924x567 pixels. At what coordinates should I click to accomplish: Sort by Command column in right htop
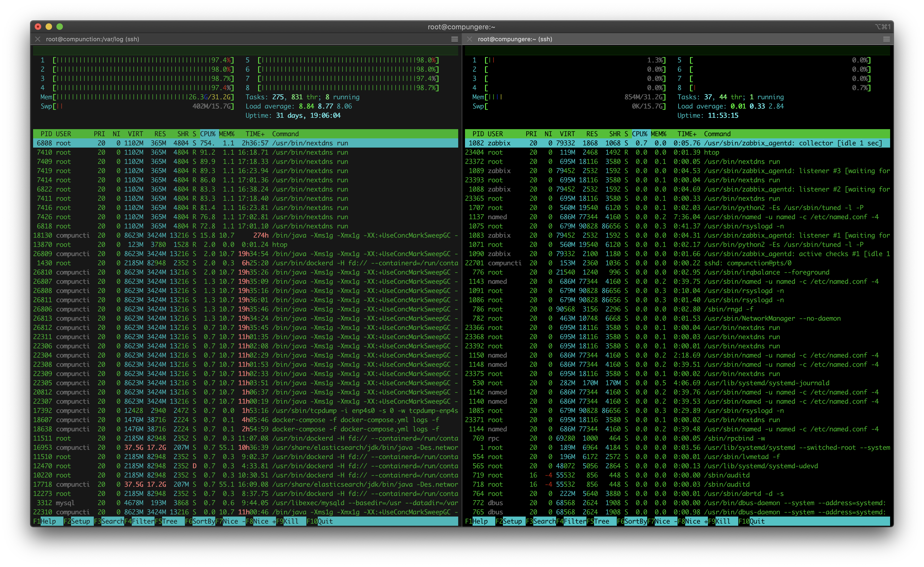coord(717,134)
